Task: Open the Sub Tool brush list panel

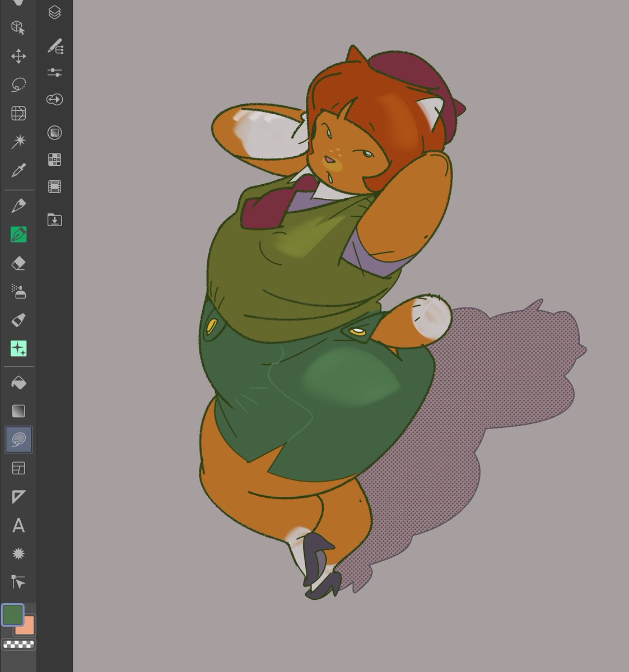Action: pyautogui.click(x=54, y=46)
